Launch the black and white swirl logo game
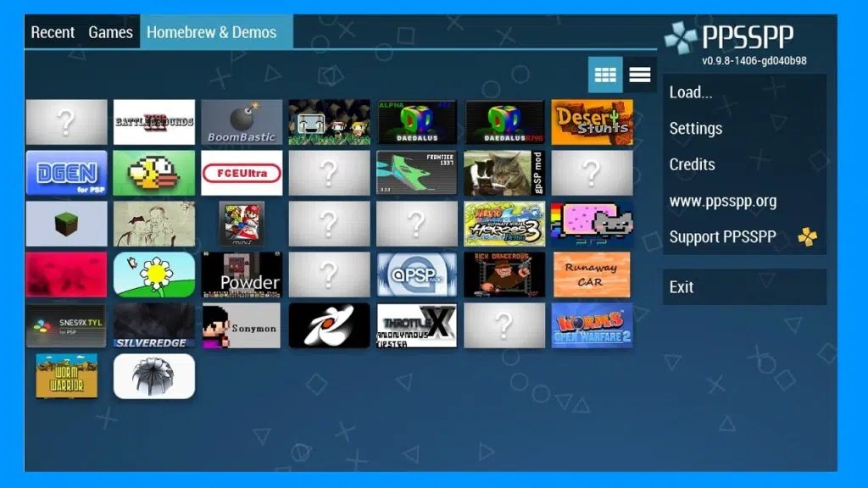 329,326
